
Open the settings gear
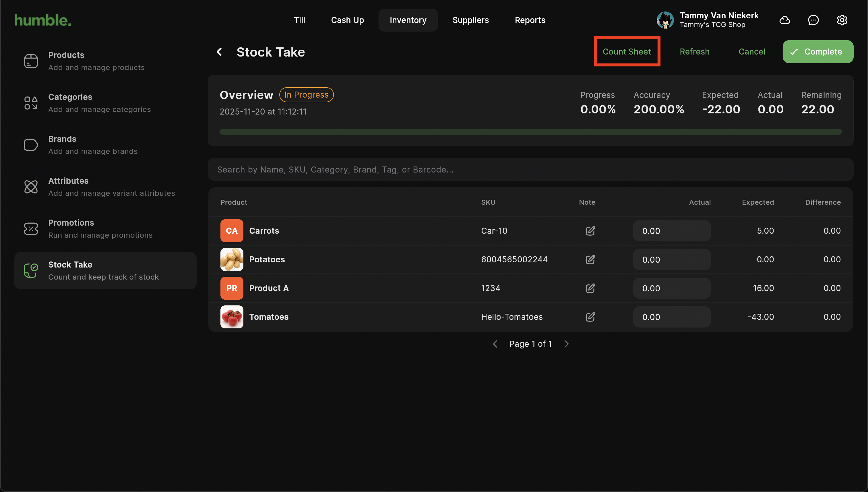click(x=842, y=20)
